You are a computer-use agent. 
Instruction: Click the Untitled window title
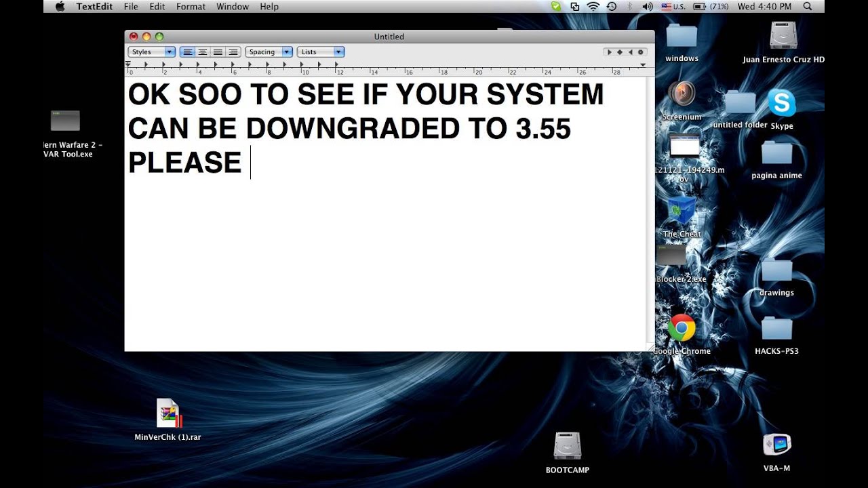click(x=389, y=37)
